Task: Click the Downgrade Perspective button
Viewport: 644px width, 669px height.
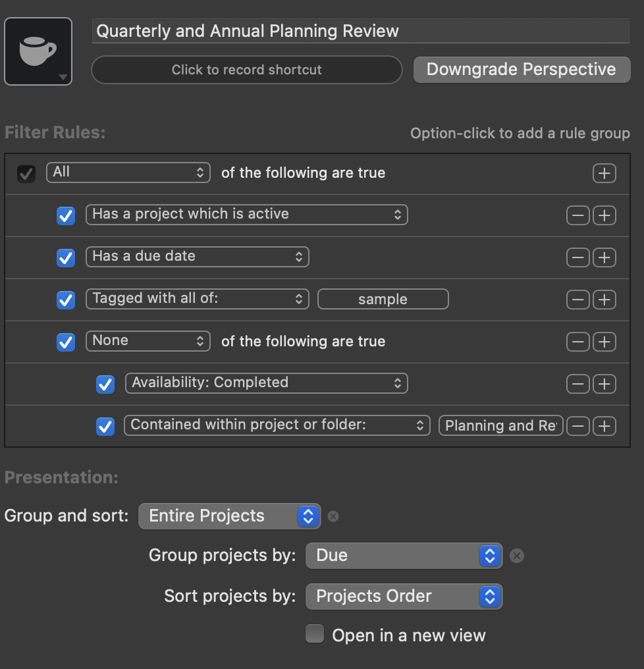Action: pyautogui.click(x=521, y=70)
